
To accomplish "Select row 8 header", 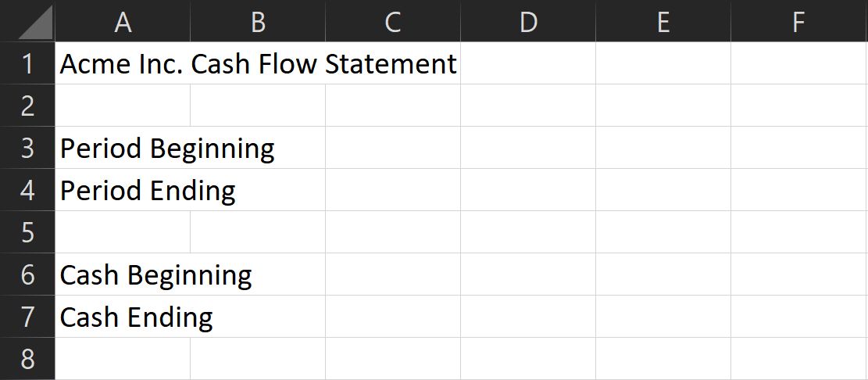I will point(27,359).
